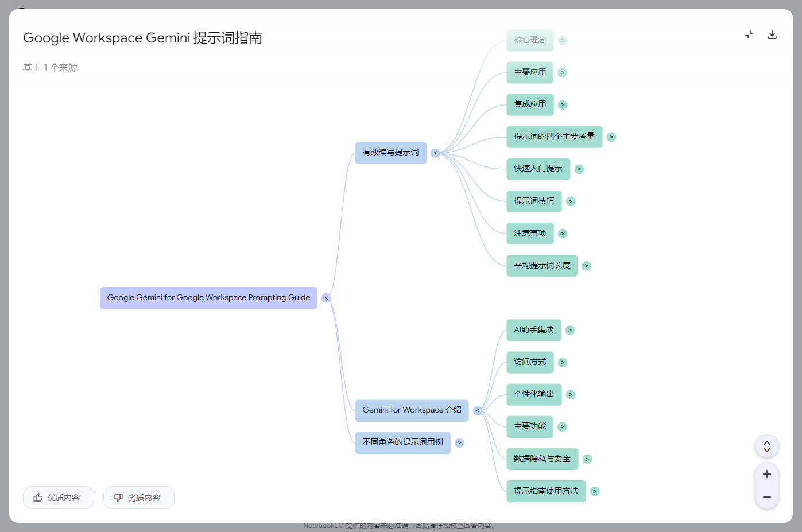Expand the 集成应用 node arrow

click(563, 104)
